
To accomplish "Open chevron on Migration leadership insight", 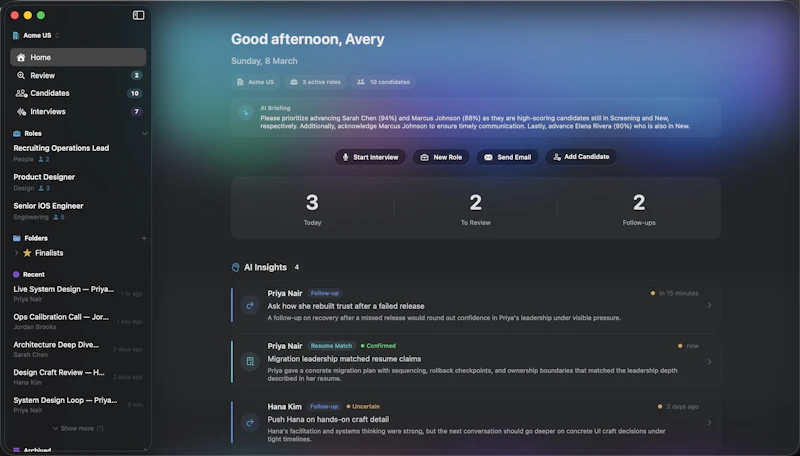I will click(x=709, y=362).
